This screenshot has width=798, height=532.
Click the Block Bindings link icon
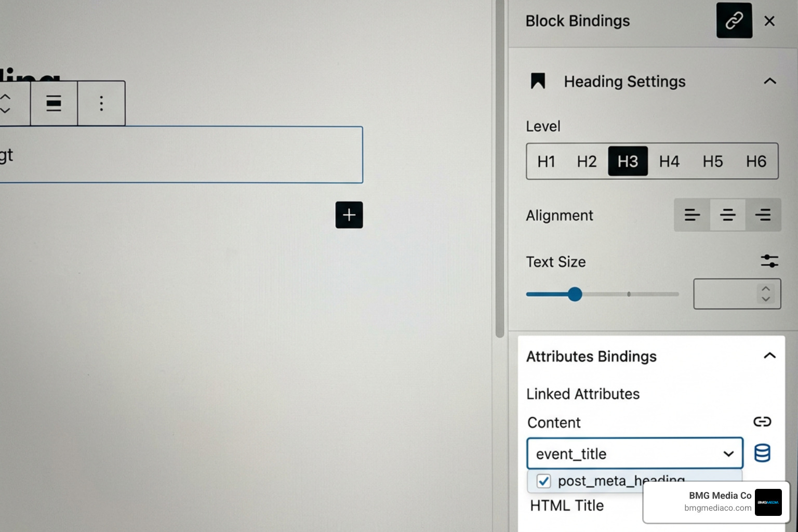click(x=734, y=21)
